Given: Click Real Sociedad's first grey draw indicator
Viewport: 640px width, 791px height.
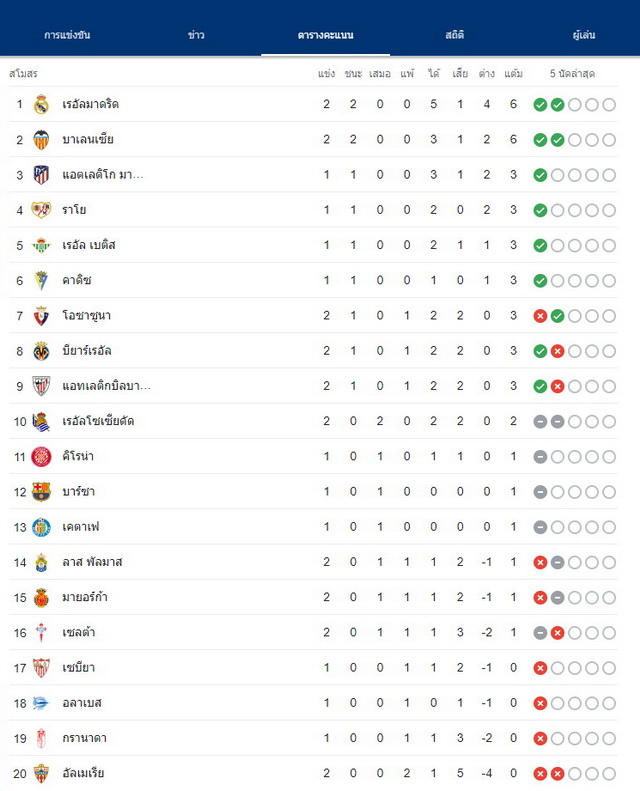Looking at the screenshot, I should pyautogui.click(x=540, y=422).
